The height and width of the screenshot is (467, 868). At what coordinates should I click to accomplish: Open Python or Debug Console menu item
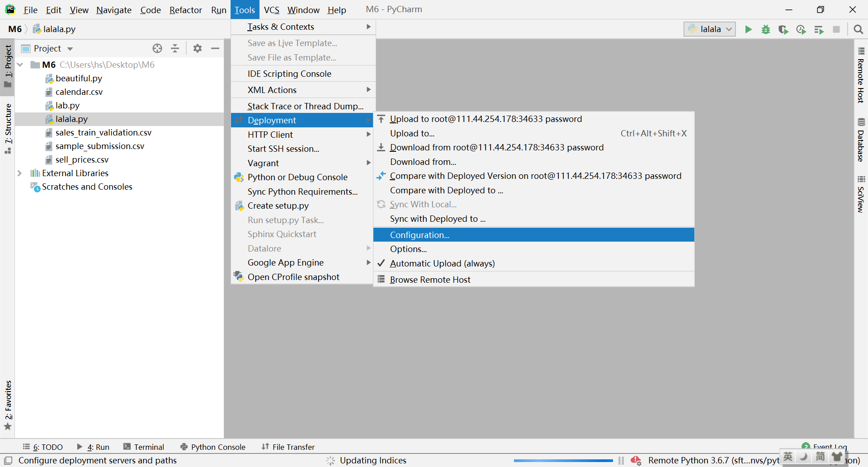tap(303, 177)
